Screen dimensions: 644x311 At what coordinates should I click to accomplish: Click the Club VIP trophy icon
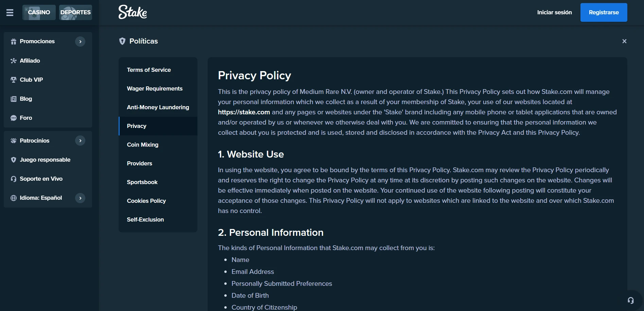coord(14,80)
